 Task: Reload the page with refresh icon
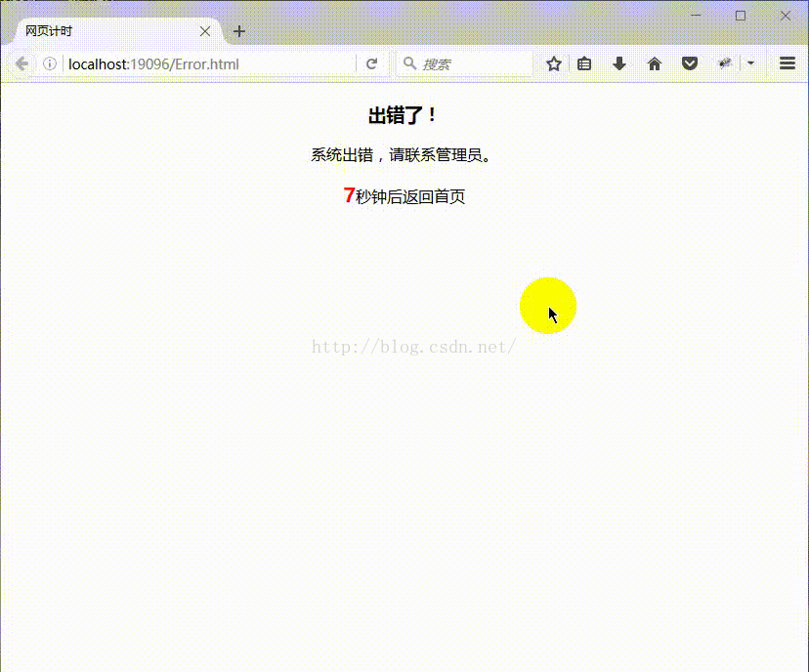pos(372,63)
